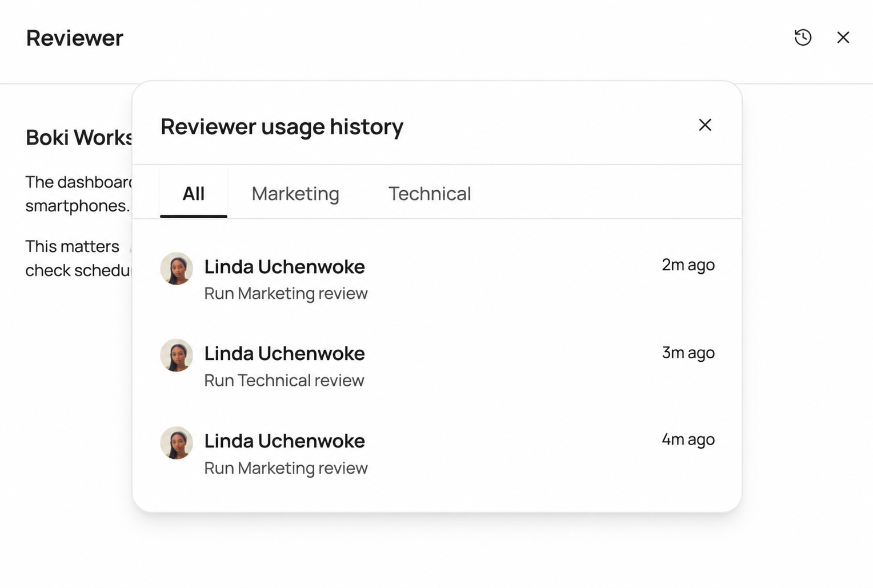Click the Reviewer panel heading

(75, 38)
